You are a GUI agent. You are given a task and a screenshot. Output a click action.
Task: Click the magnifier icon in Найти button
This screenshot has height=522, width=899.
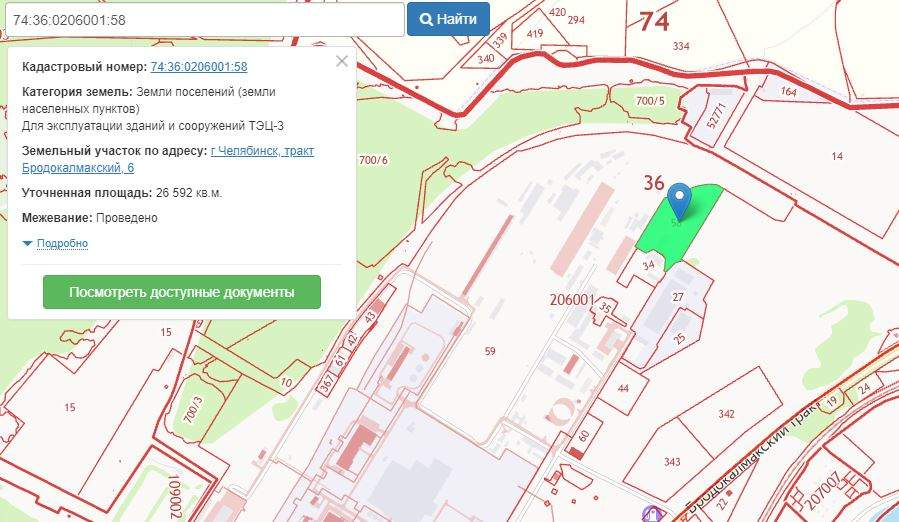coord(426,19)
